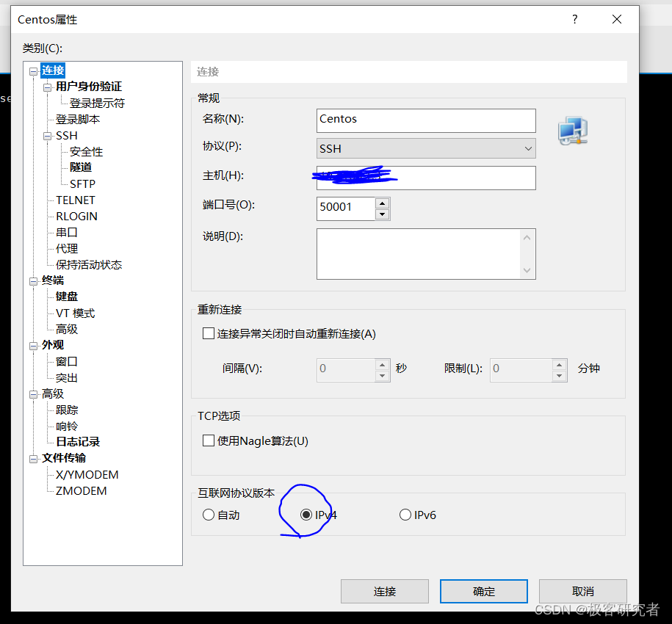Click the help question mark button
The image size is (672, 624).
coord(575,19)
